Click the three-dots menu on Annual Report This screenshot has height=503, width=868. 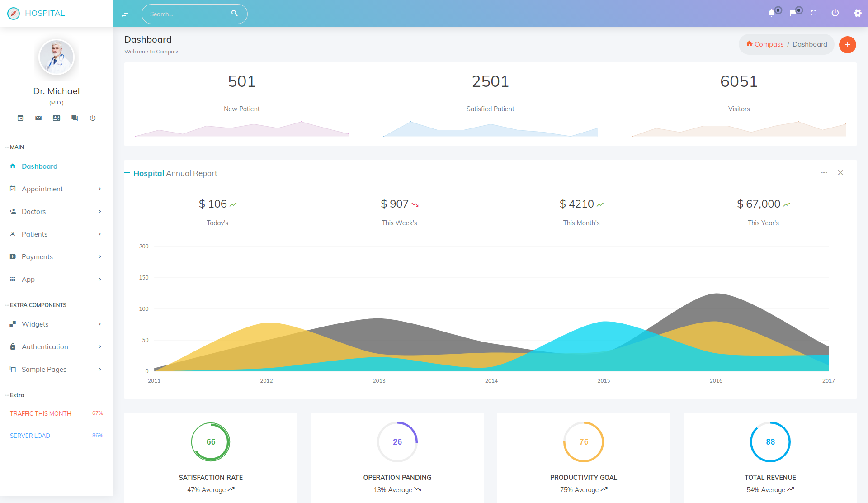[x=824, y=172]
